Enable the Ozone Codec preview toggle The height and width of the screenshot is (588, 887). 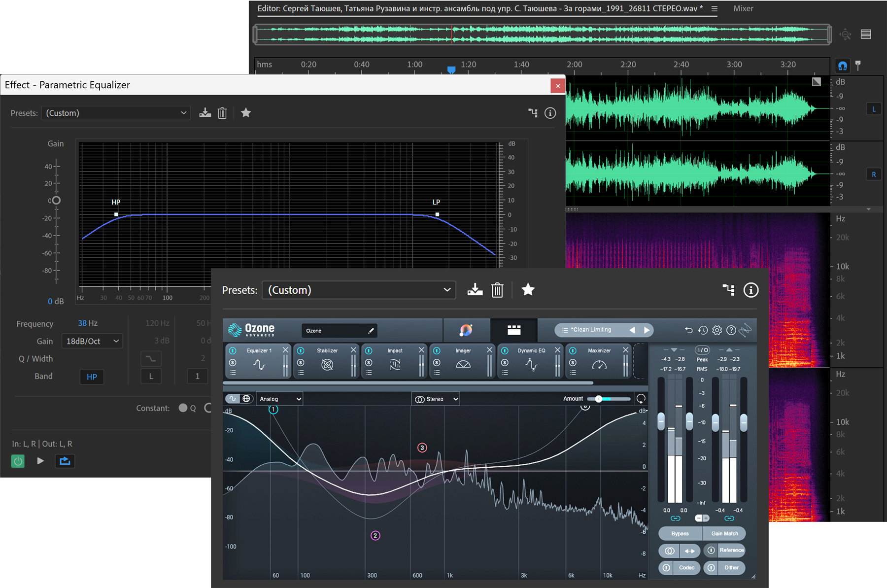pos(666,568)
